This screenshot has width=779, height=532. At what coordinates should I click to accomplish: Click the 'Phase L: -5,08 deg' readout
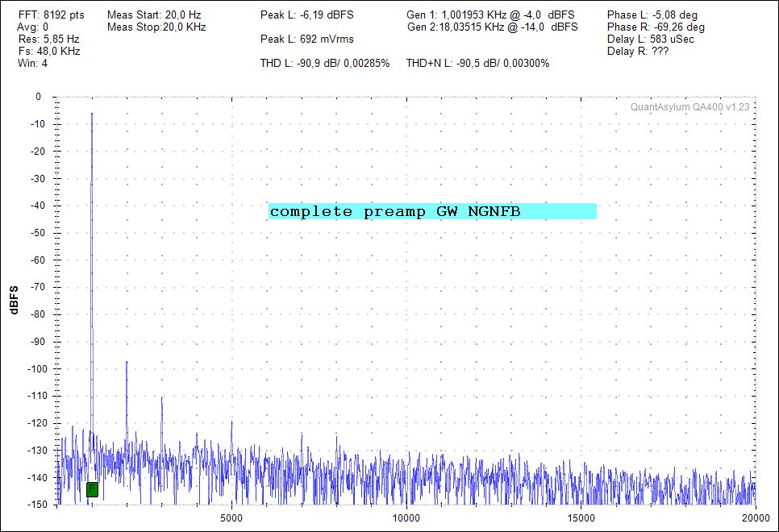click(652, 15)
